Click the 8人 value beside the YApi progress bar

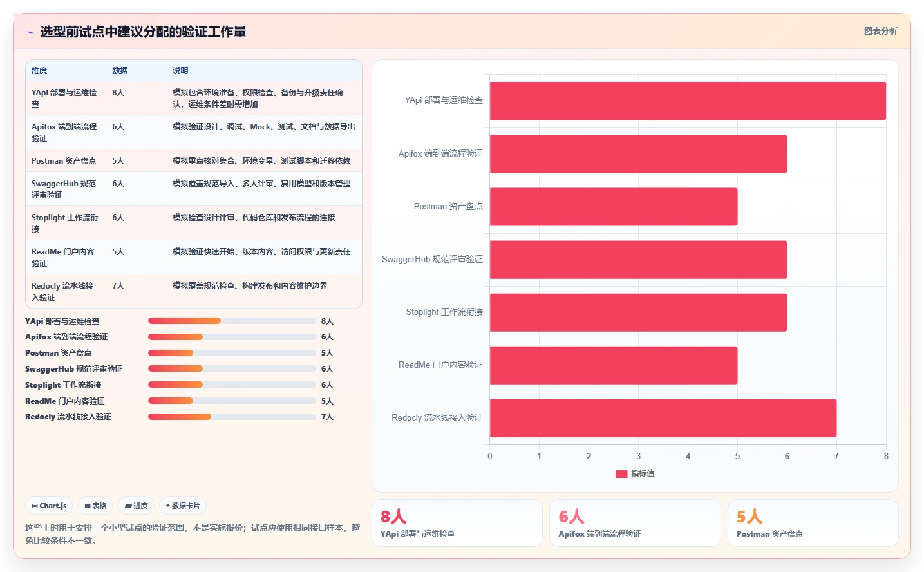tap(327, 321)
